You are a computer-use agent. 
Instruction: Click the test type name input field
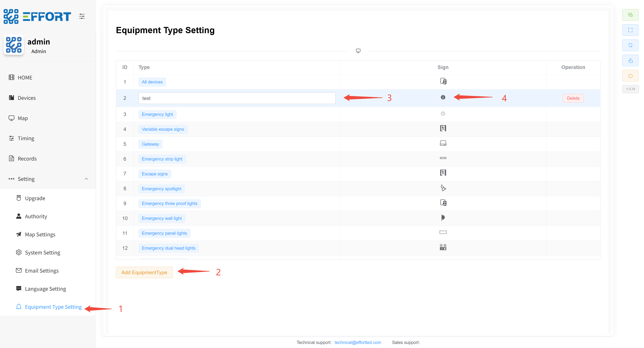(x=236, y=98)
